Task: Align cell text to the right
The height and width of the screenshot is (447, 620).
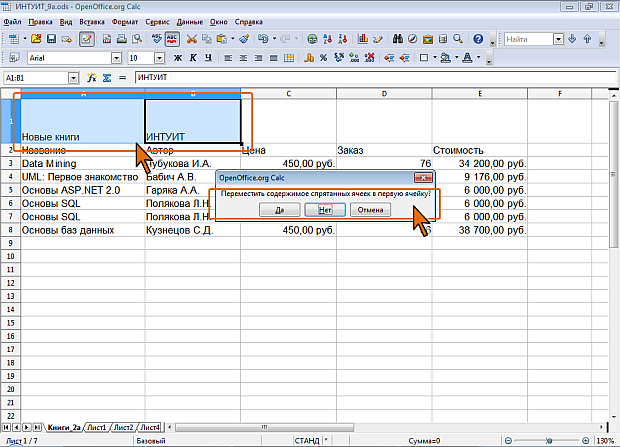Action: 258,58
